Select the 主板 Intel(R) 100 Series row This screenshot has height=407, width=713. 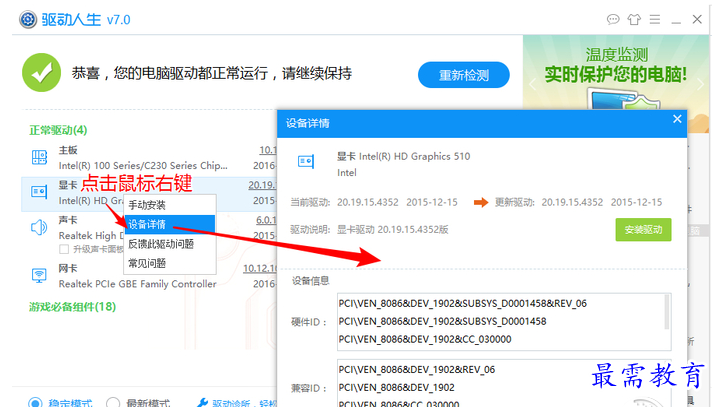(149, 157)
